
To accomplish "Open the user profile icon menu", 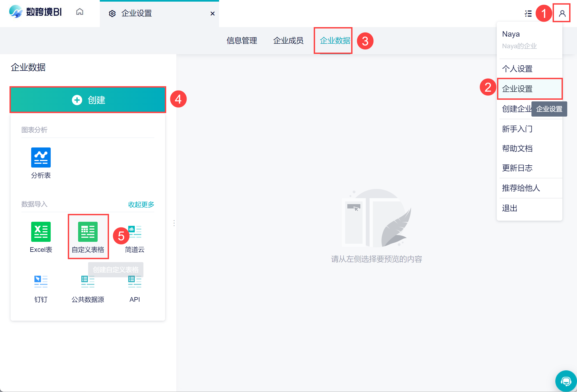I will coord(562,13).
